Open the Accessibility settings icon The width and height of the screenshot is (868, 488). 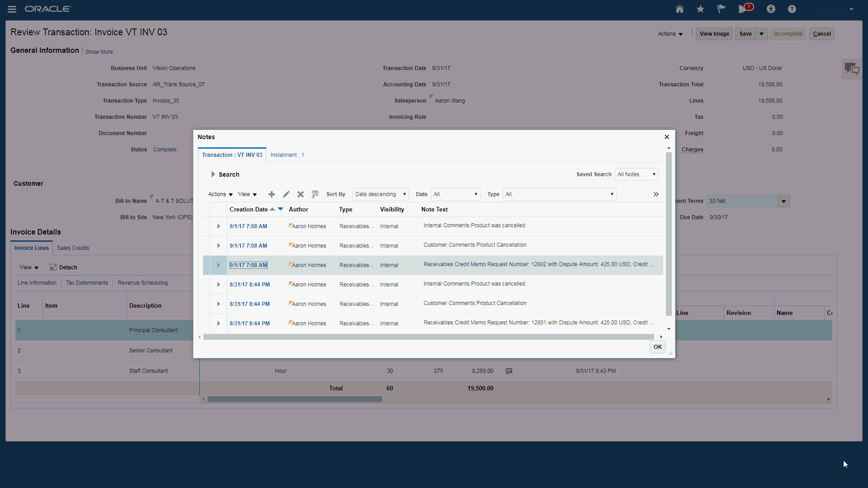(771, 9)
